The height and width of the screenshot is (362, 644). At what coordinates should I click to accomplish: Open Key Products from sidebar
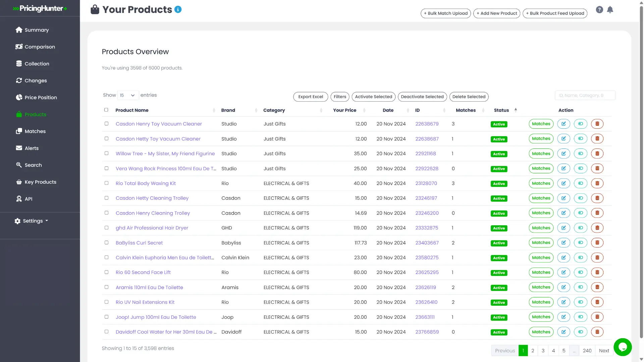[x=40, y=182]
